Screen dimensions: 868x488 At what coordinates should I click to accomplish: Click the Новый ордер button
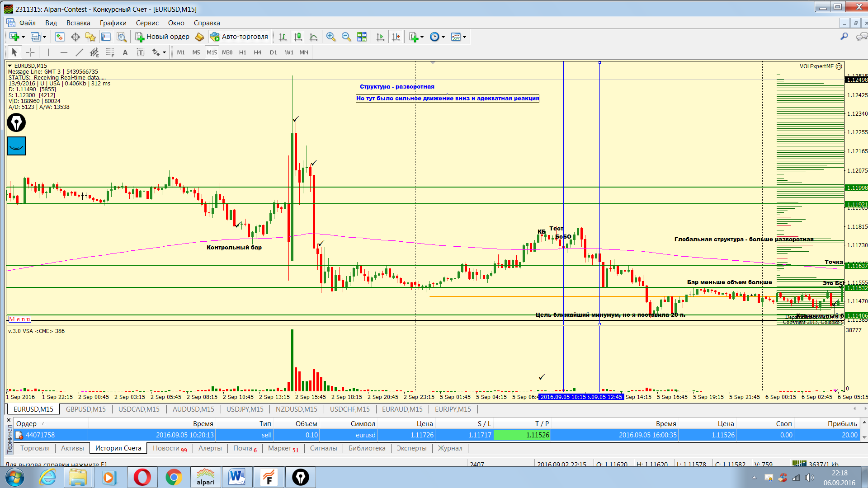click(162, 37)
